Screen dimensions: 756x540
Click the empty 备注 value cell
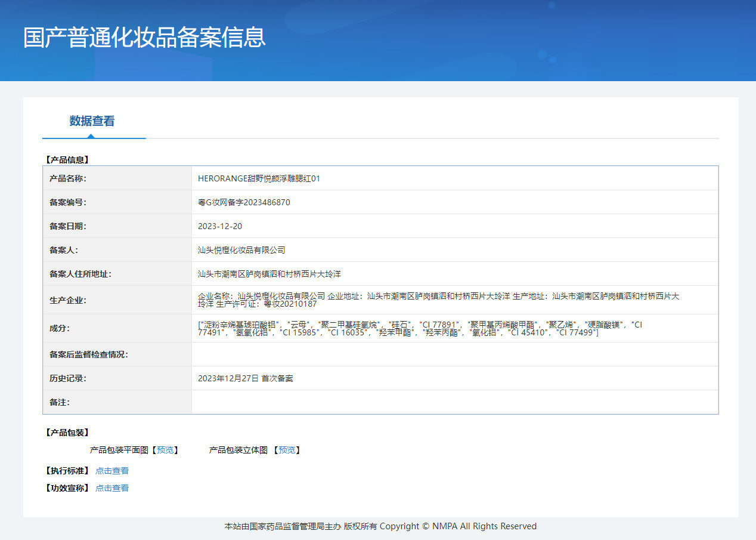pyautogui.click(x=454, y=402)
